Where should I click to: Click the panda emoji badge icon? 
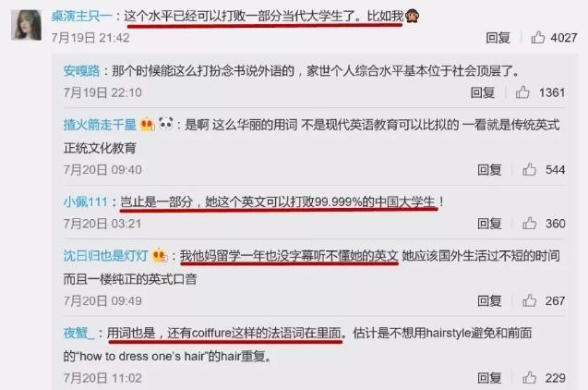click(165, 123)
